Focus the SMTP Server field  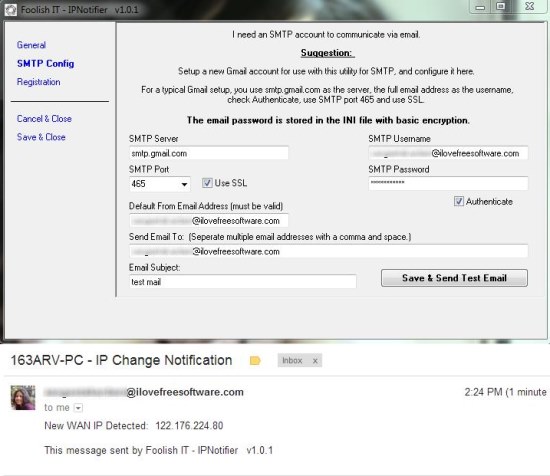point(209,153)
